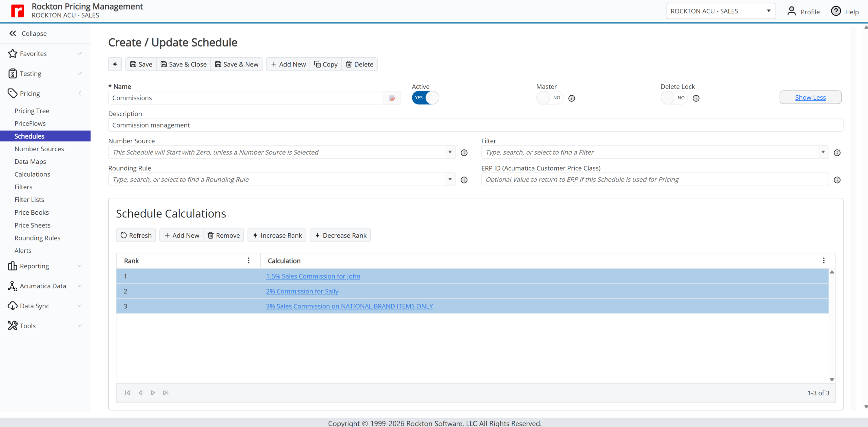Screen dimensions: 868x427
Task: Show info for Master toggle
Action: pyautogui.click(x=572, y=98)
